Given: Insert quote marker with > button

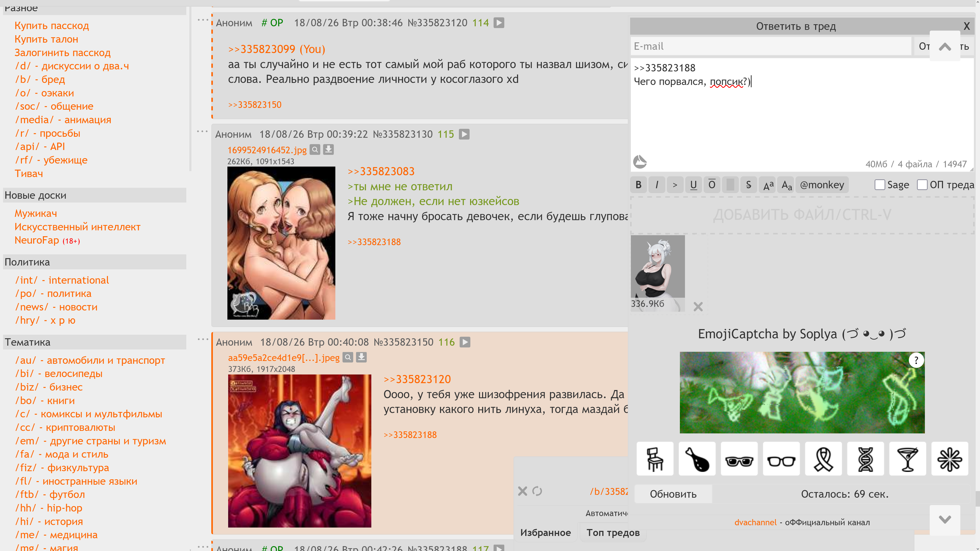Looking at the screenshot, I should [x=675, y=185].
